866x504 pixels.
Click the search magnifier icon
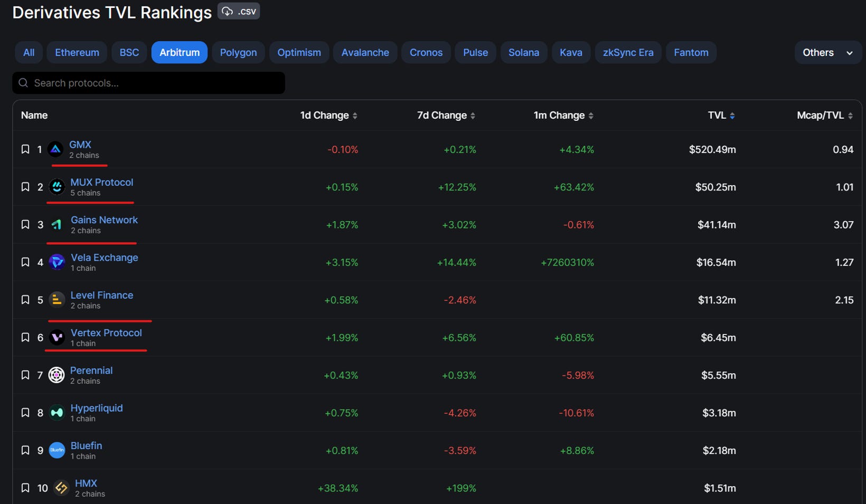(x=23, y=83)
